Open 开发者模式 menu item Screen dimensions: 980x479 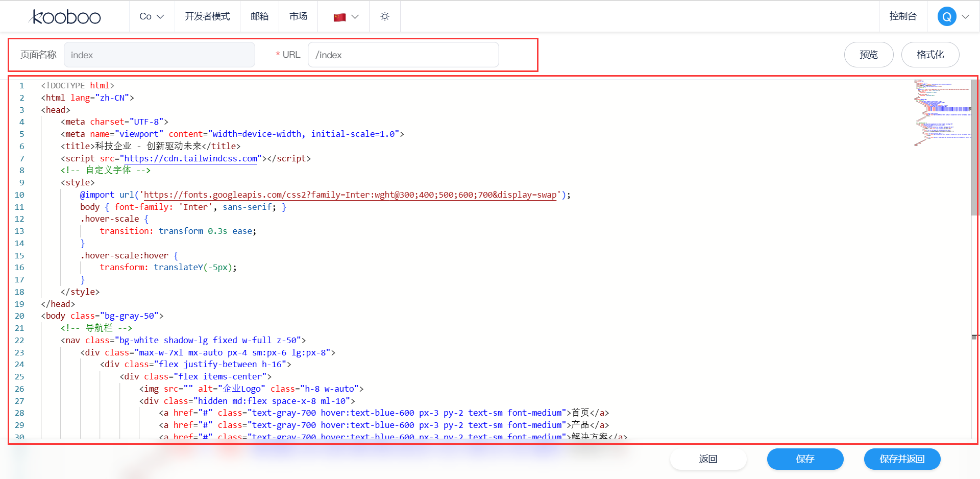(207, 16)
